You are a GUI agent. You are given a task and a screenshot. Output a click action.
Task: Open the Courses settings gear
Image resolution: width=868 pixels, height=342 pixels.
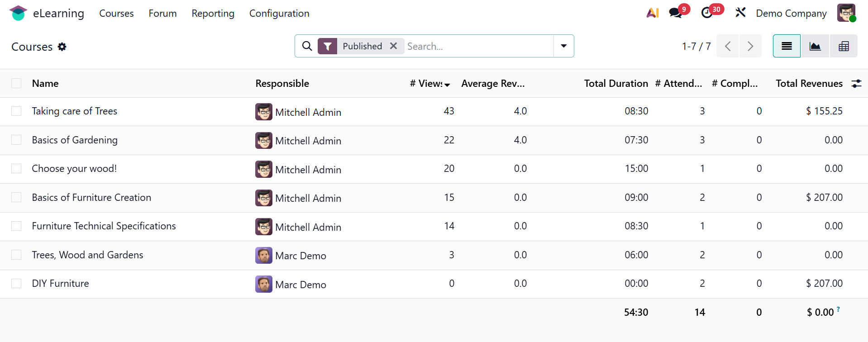click(x=62, y=47)
